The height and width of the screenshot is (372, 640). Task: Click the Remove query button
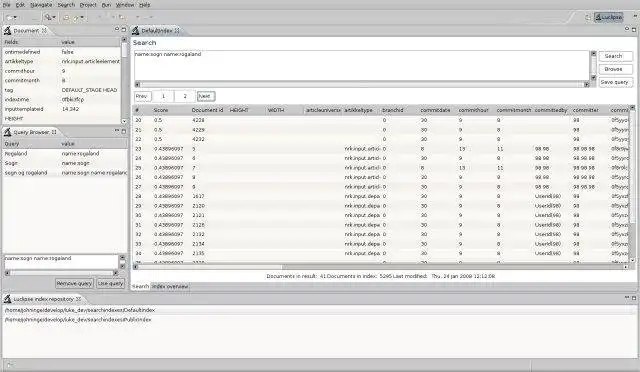click(x=74, y=283)
